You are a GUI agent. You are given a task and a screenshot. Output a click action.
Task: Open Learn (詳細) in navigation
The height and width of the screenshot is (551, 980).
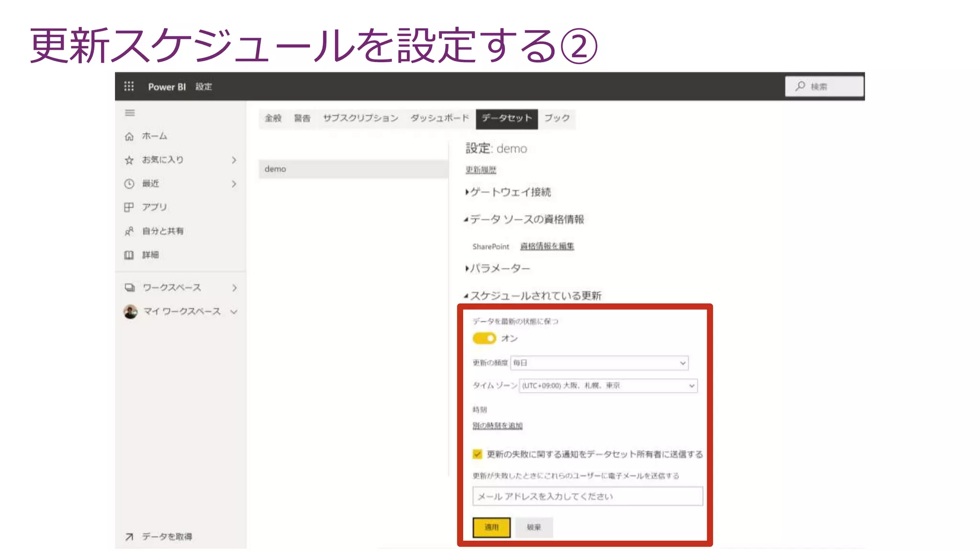[x=150, y=255]
